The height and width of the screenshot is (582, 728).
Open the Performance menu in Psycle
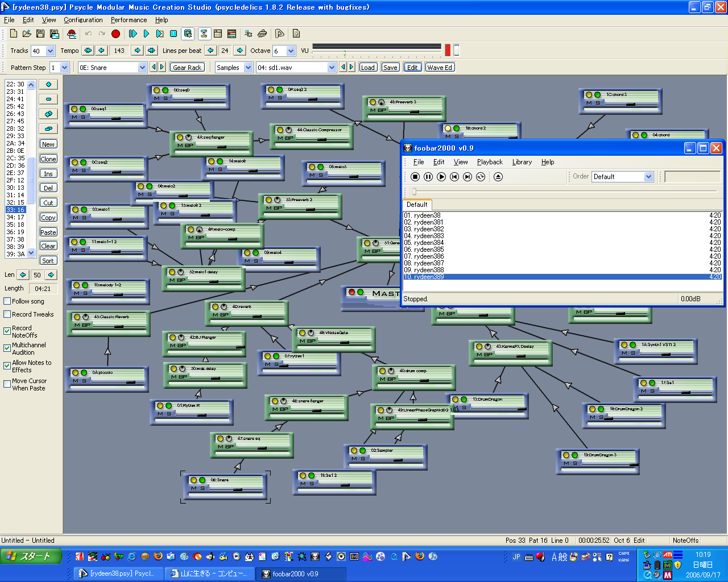point(129,20)
